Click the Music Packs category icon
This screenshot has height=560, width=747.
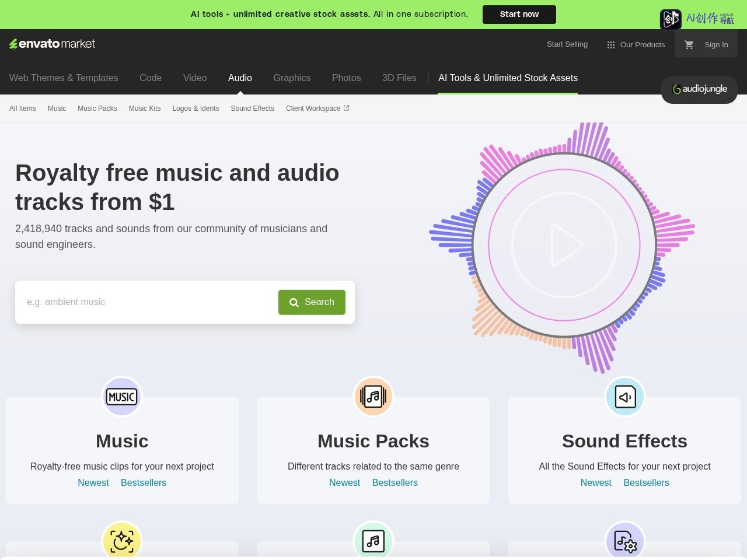point(373,397)
